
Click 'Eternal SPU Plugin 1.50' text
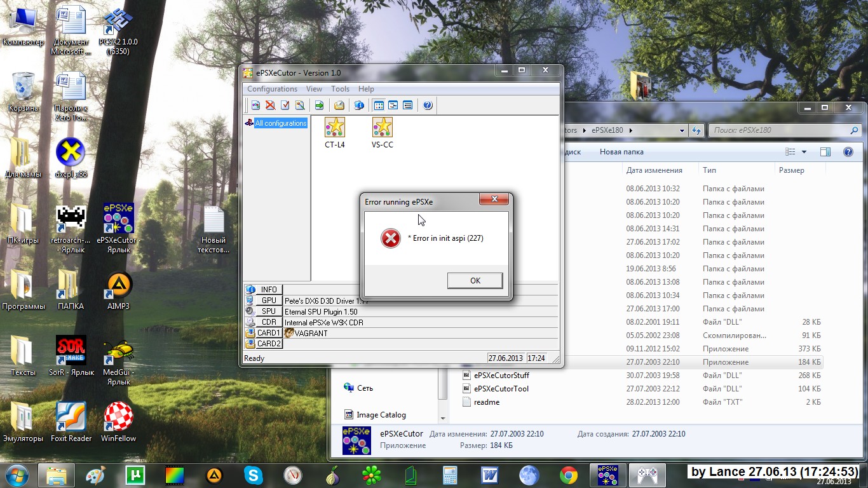[x=321, y=312]
